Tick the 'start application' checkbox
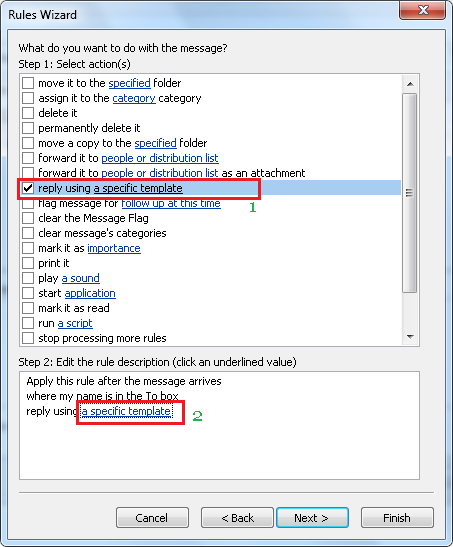Viewport: 453px width, 547px height. click(28, 293)
